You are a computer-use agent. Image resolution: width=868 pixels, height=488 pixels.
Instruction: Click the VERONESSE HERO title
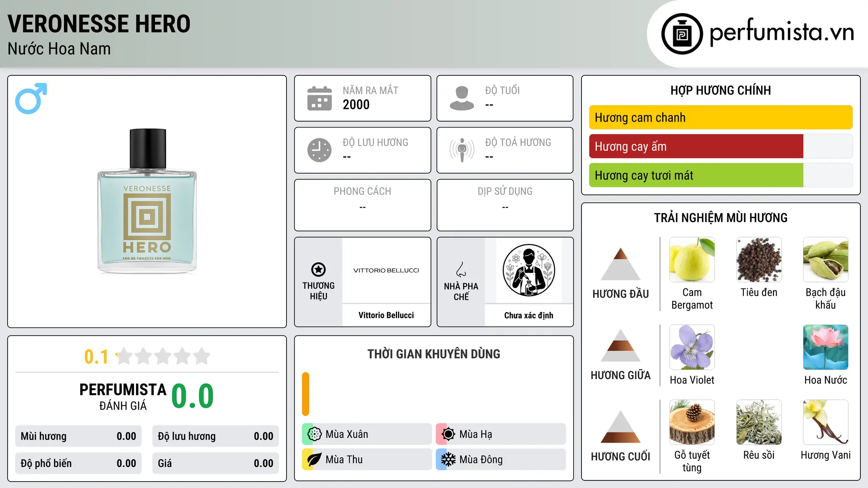pyautogui.click(x=99, y=24)
